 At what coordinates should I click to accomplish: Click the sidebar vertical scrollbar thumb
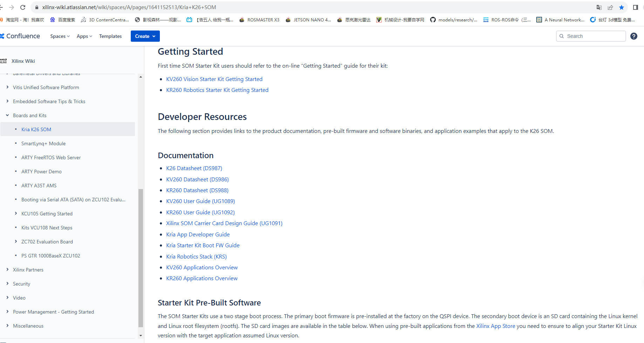coord(141,258)
